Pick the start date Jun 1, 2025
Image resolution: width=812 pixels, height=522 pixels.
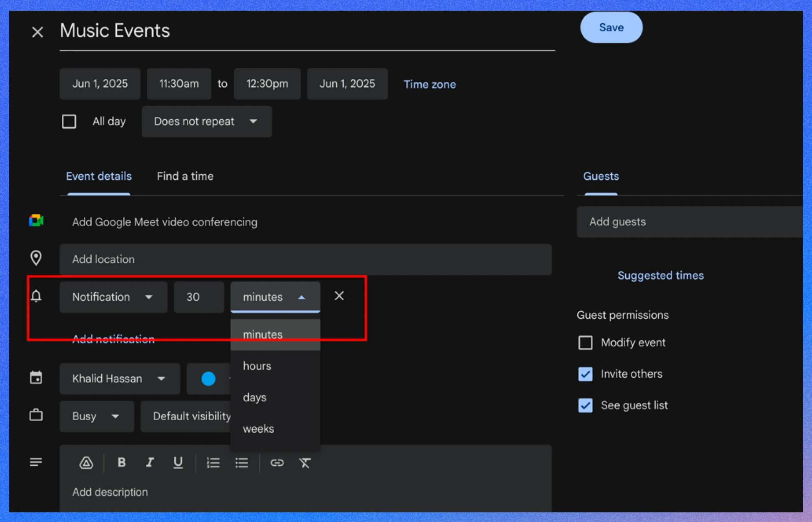click(x=100, y=84)
